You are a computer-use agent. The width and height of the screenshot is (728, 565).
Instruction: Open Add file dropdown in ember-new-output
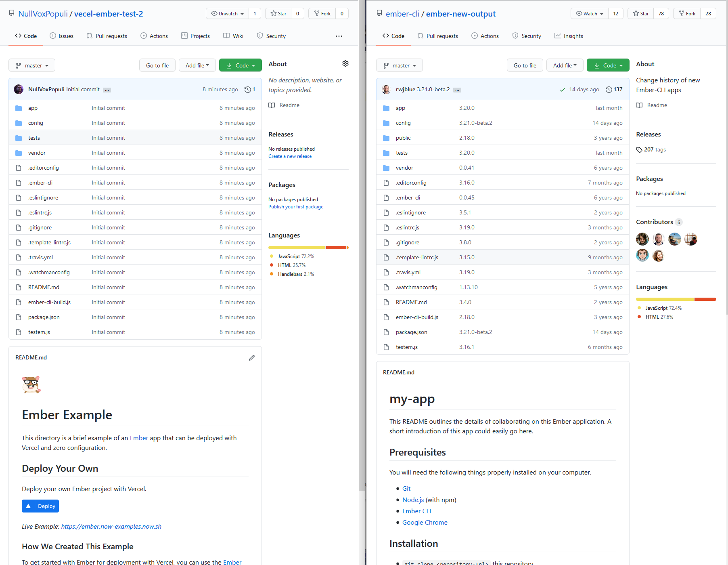pos(565,65)
